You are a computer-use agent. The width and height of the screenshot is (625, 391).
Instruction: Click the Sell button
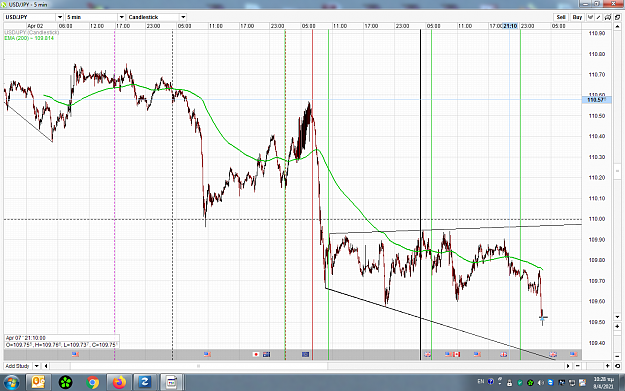(x=561, y=17)
